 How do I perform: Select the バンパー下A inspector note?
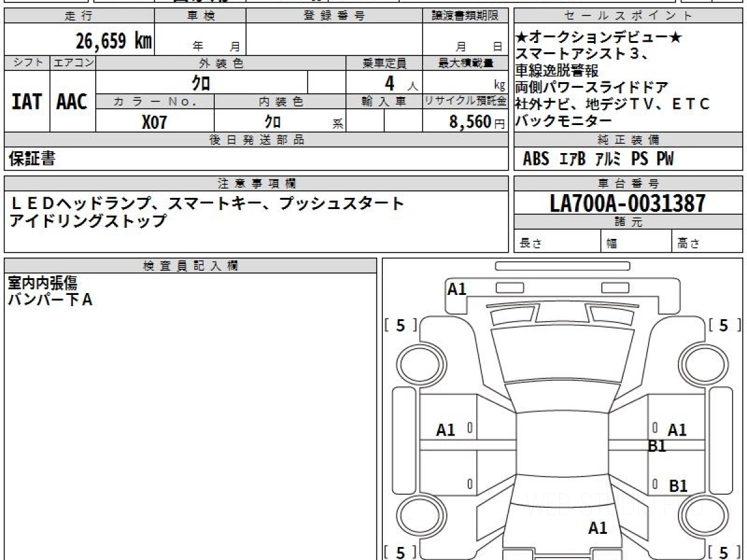pos(50,300)
